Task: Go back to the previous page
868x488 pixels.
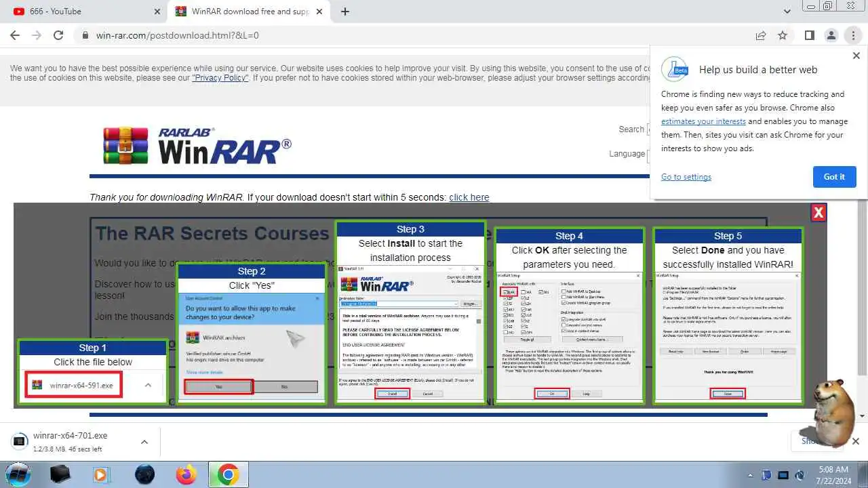Action: (15, 35)
